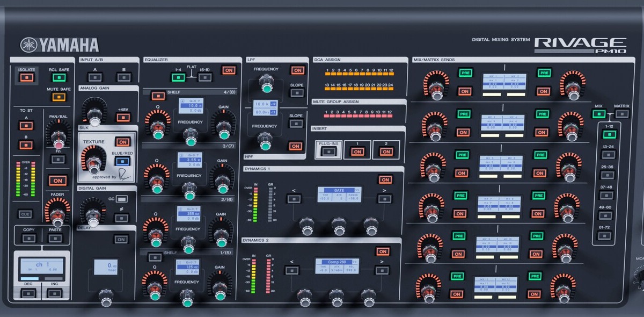Toggle DYNAMICS 1 ON button
Image resolution: width=644 pixels, height=317 pixels.
pos(384,180)
